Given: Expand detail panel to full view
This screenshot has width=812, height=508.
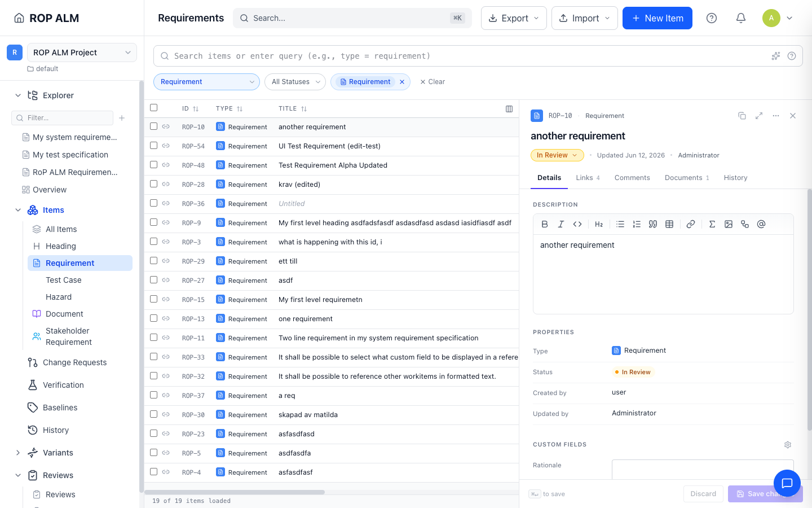Looking at the screenshot, I should pyautogui.click(x=759, y=116).
